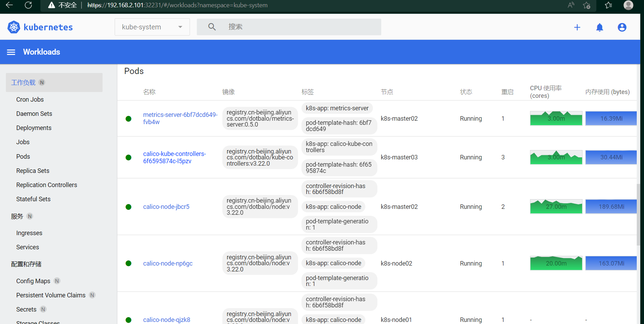Screen dimensions: 644x324
Task: Open calico-node-np6gc pod link
Action: coord(168,263)
